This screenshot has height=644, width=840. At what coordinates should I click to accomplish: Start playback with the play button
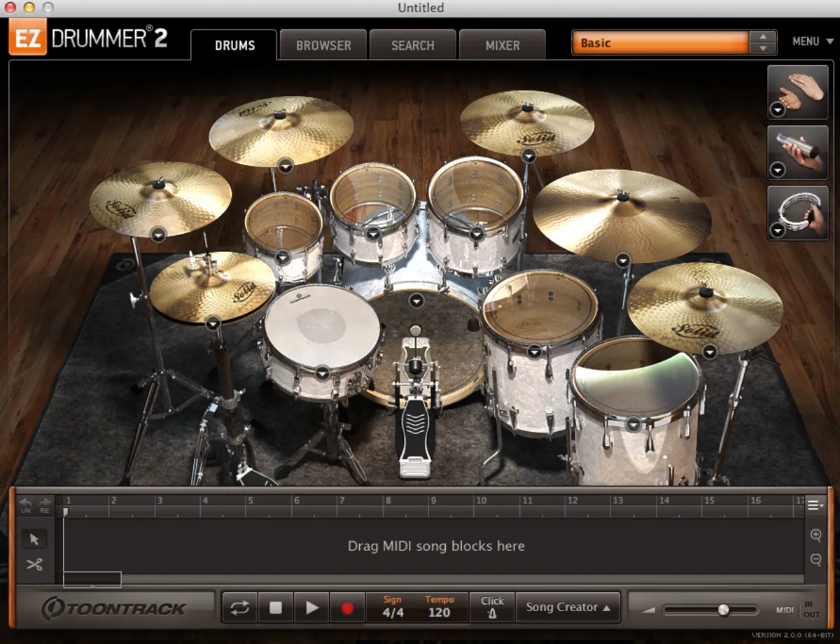point(311,608)
